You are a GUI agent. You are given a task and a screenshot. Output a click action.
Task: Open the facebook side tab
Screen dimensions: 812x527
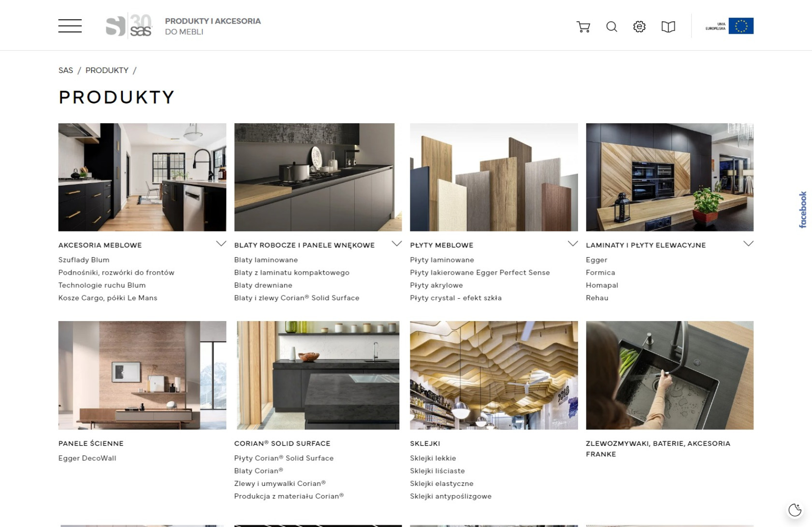coord(803,210)
